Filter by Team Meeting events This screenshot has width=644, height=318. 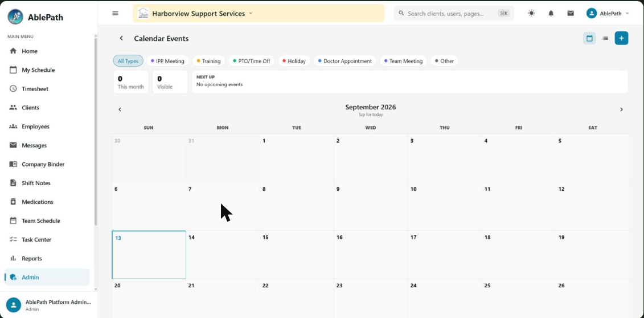click(403, 61)
